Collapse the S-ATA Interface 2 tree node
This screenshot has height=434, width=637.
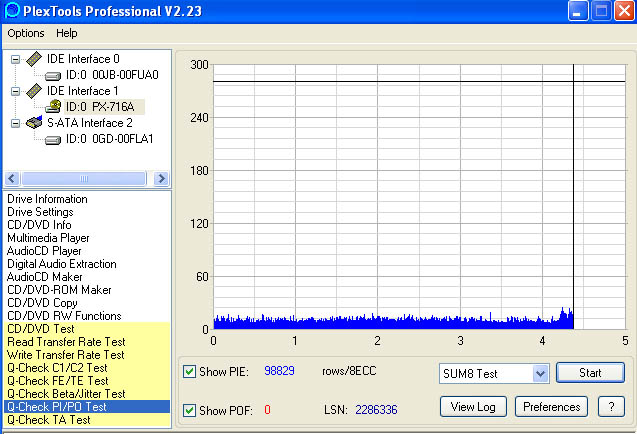(15, 123)
